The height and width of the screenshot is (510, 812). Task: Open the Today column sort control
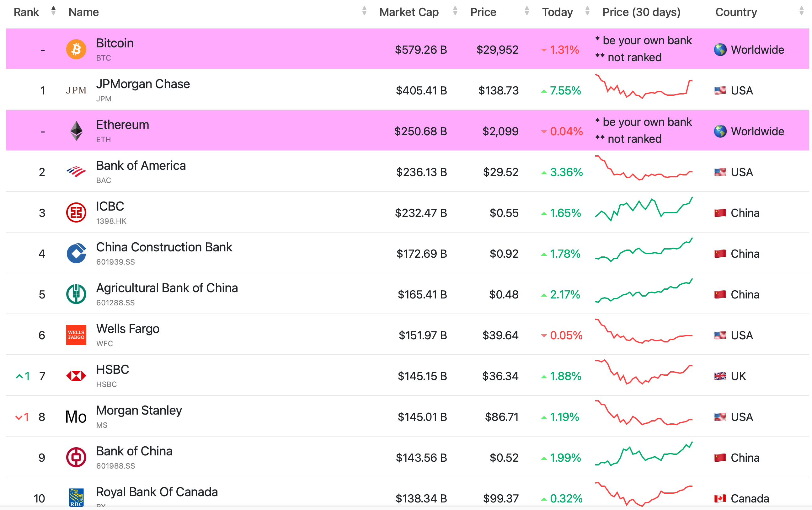[x=587, y=11]
